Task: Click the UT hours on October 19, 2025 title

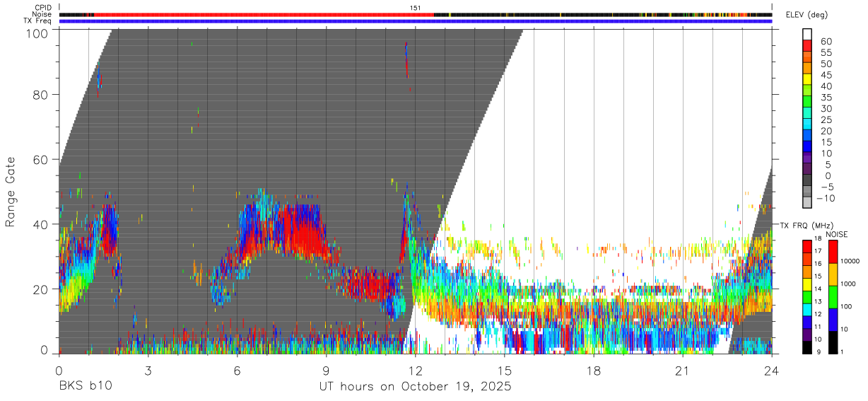Action: click(415, 387)
